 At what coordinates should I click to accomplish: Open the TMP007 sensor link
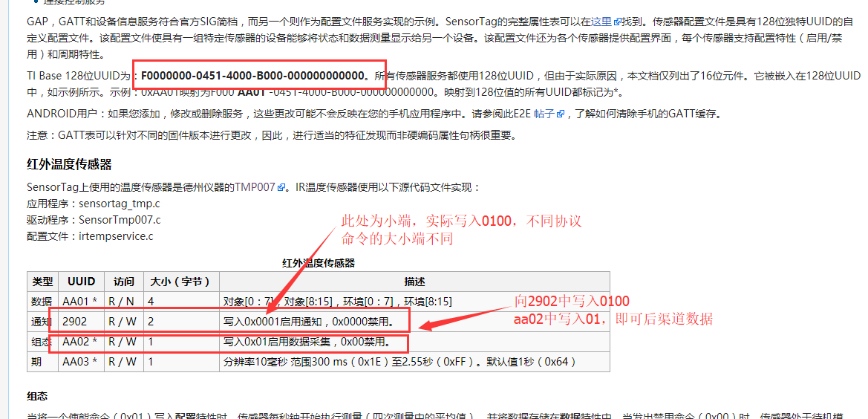(x=255, y=187)
